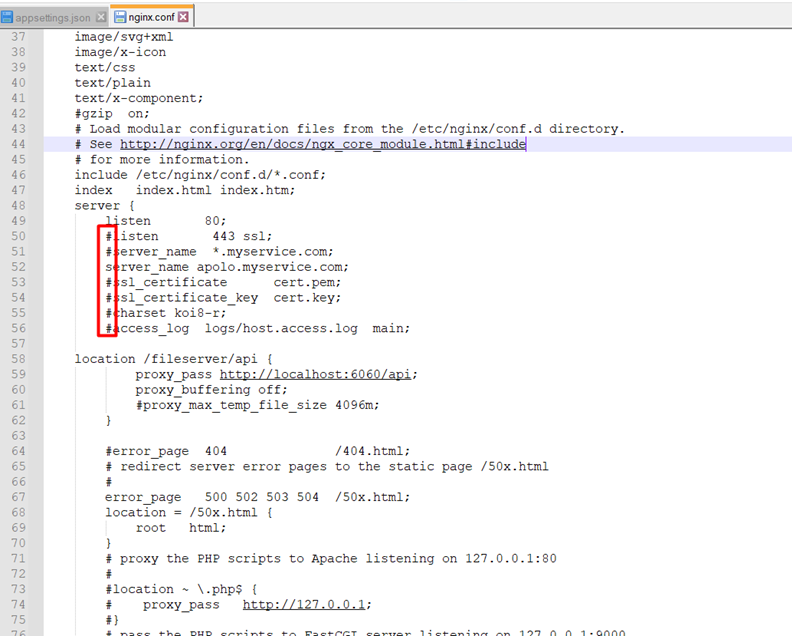The image size is (792, 636).
Task: Click '#ssl_certificate cert.pem;' line
Action: coord(223,282)
